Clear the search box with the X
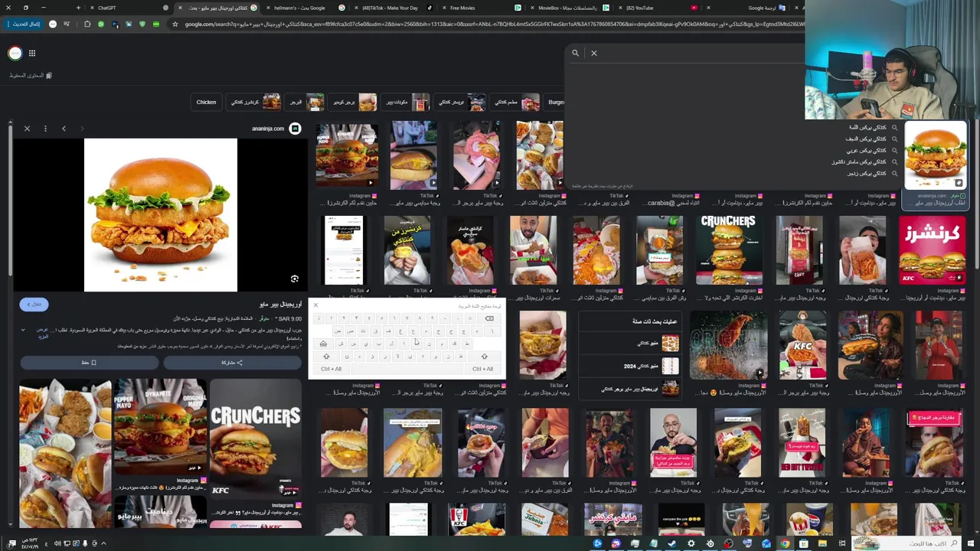The height and width of the screenshot is (551, 980). coord(593,53)
